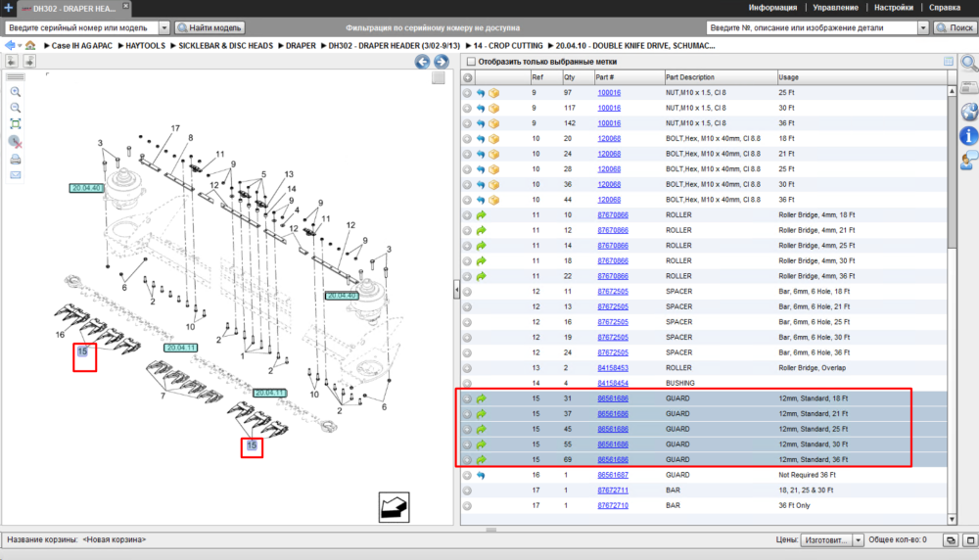Click the blue arrow on GUARD Not Required row
Viewport: 979px width, 560px height.
click(481, 475)
